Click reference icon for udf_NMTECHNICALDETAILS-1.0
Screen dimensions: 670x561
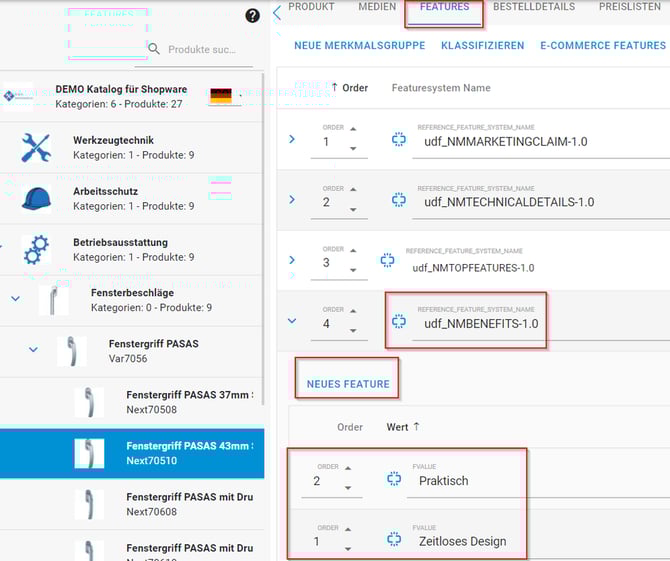399,200
